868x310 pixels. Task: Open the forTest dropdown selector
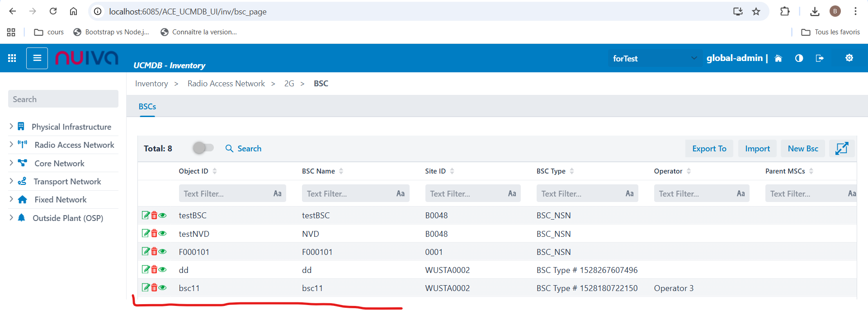click(654, 58)
